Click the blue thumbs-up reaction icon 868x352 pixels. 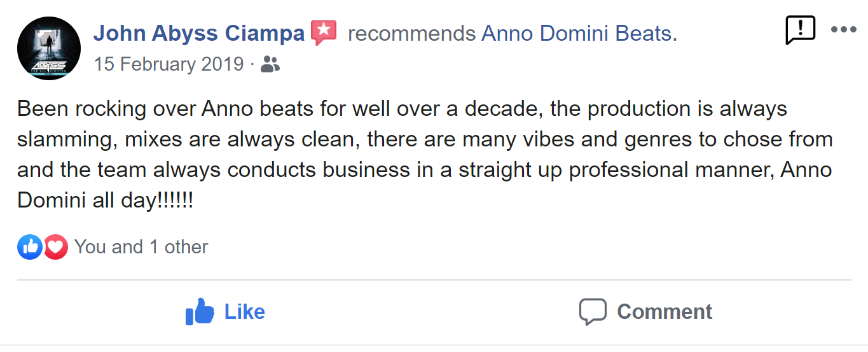(29, 247)
